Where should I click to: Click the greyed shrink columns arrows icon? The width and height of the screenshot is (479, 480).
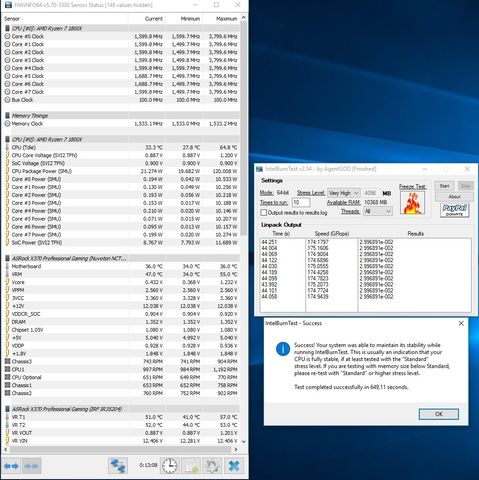tap(31, 466)
